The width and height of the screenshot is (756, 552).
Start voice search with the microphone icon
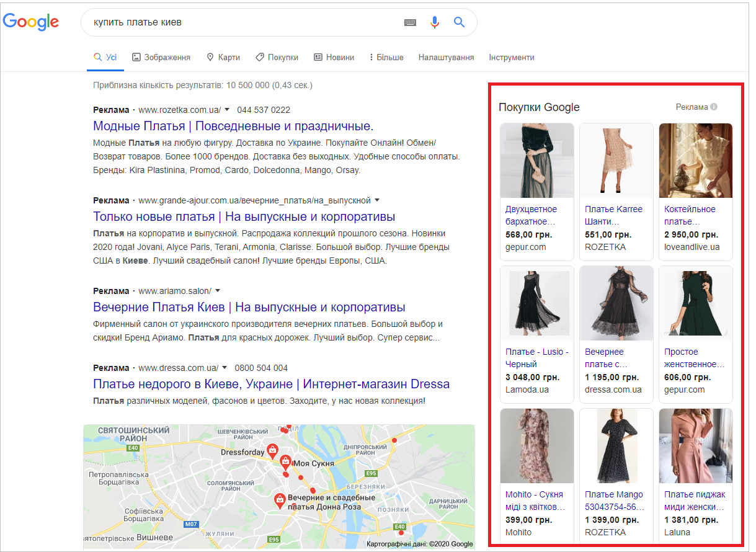pos(434,22)
